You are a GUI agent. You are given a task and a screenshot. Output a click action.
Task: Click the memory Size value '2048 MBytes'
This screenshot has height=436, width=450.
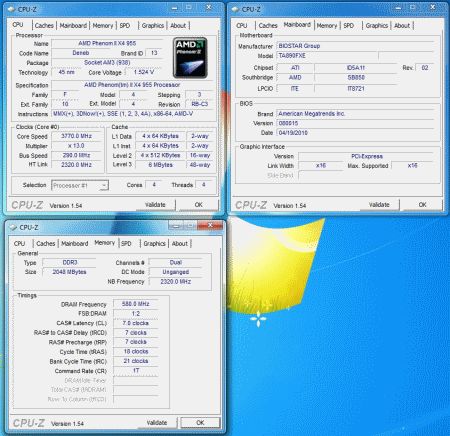[70, 272]
